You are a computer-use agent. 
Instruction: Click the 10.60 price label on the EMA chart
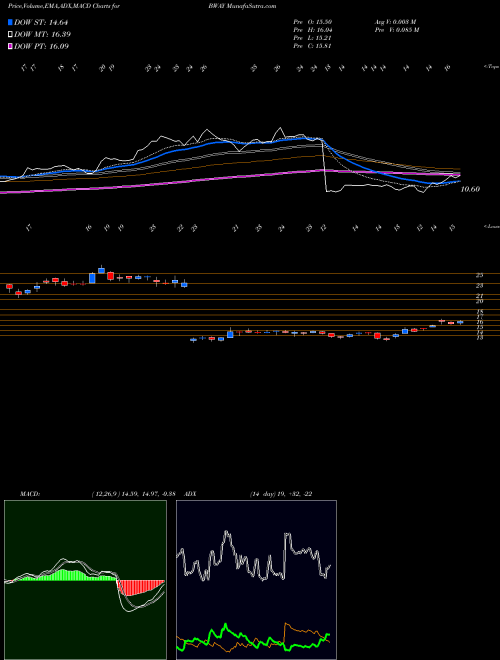(470, 189)
